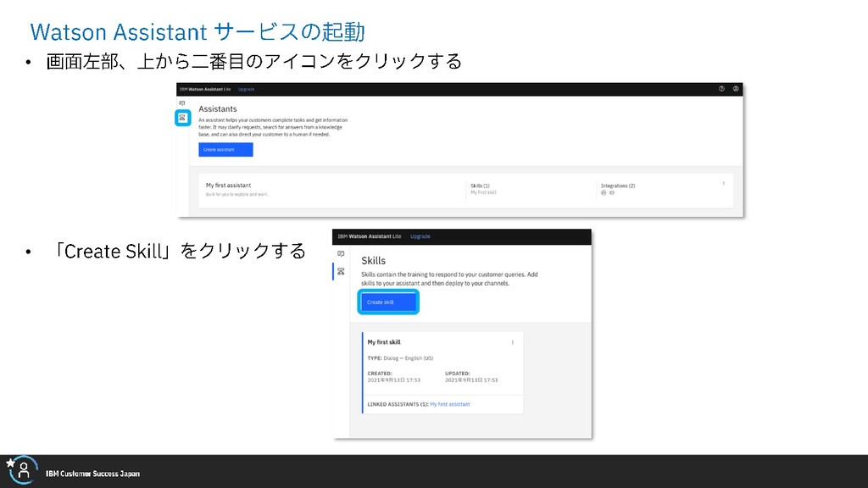Open the Skills sidebar icon in Assistants window
The width and height of the screenshot is (868, 488).
[x=182, y=118]
